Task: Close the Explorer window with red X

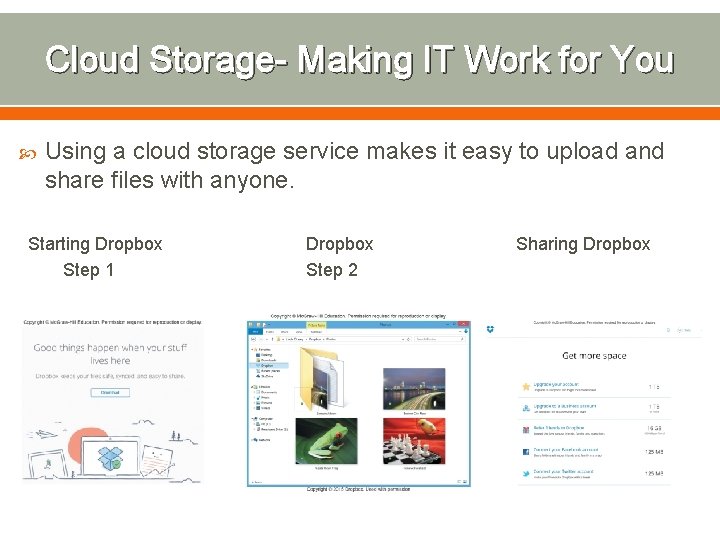Action: [x=463, y=324]
